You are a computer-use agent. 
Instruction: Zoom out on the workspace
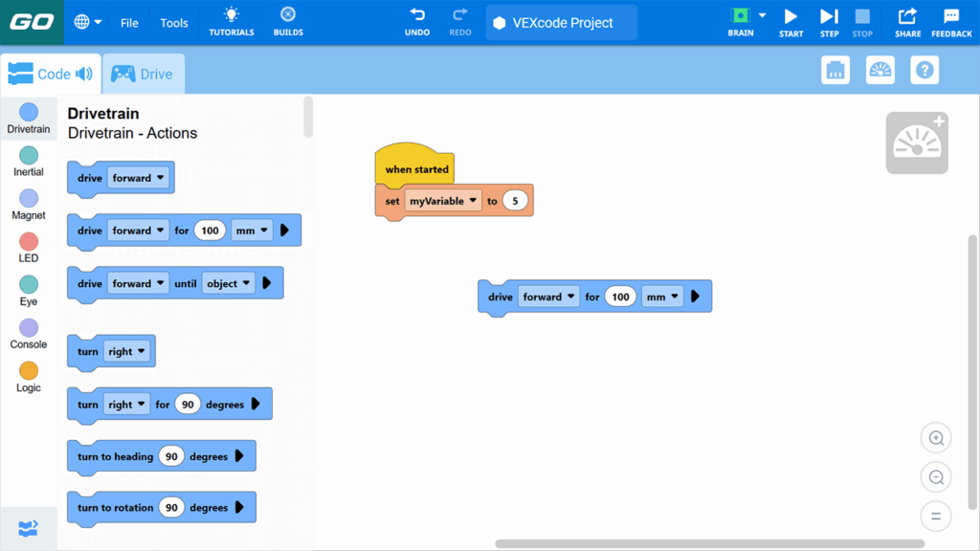point(936,477)
